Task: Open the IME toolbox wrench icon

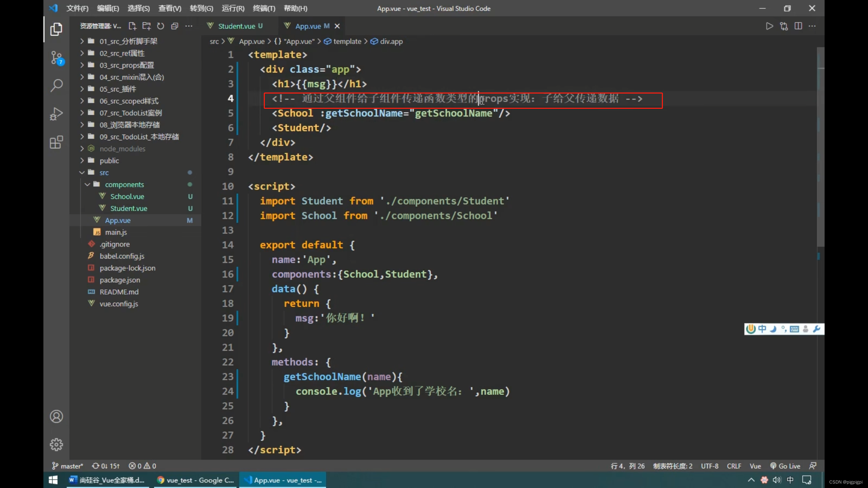Action: coord(816,329)
